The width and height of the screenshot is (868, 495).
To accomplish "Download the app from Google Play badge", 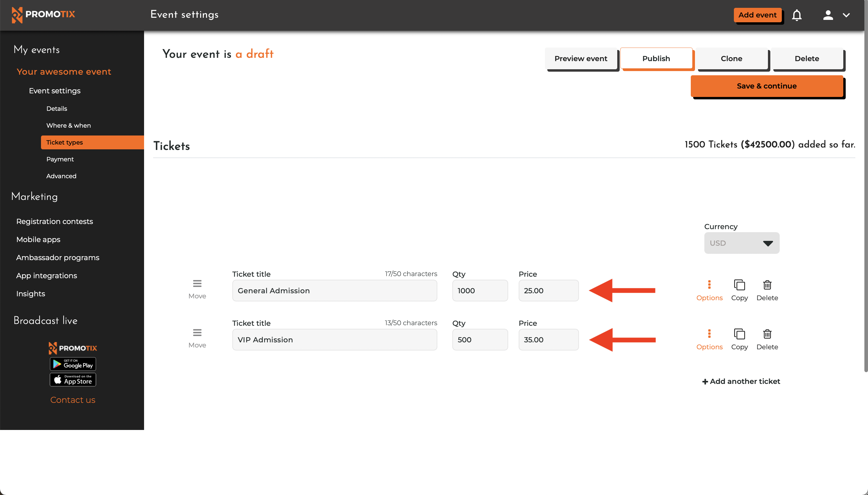I will (x=72, y=364).
